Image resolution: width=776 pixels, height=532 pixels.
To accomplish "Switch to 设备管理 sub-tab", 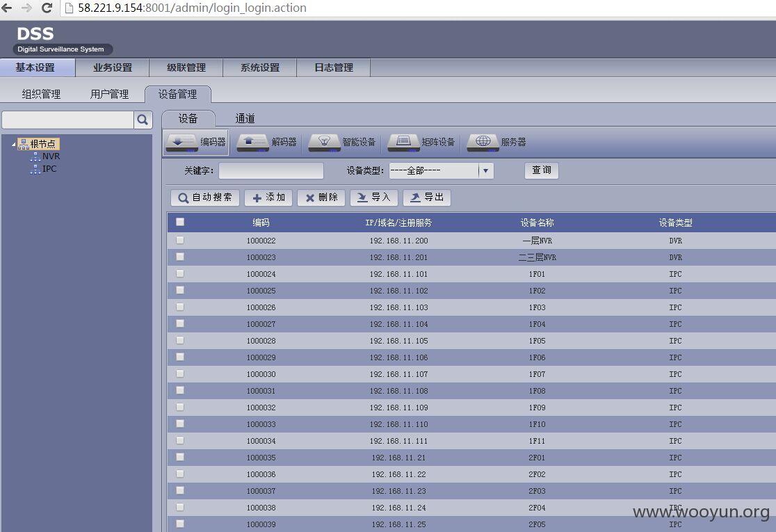I will (178, 94).
